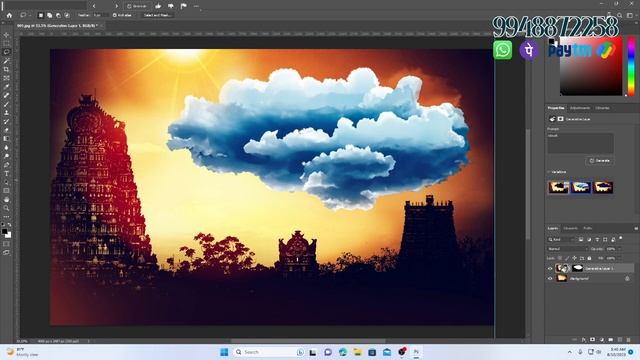640x360 pixels.
Task: Select the Hand tool
Action: (6, 200)
